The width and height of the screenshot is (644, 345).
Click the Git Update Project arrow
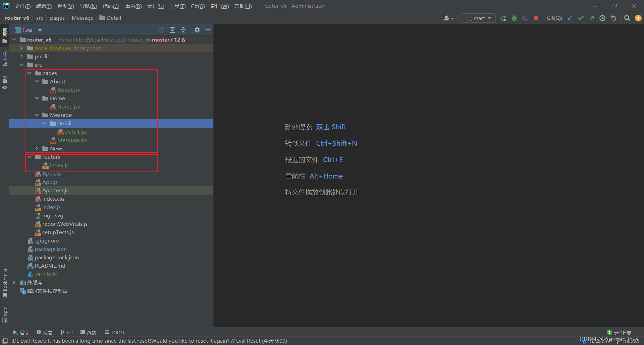pyautogui.click(x=570, y=18)
